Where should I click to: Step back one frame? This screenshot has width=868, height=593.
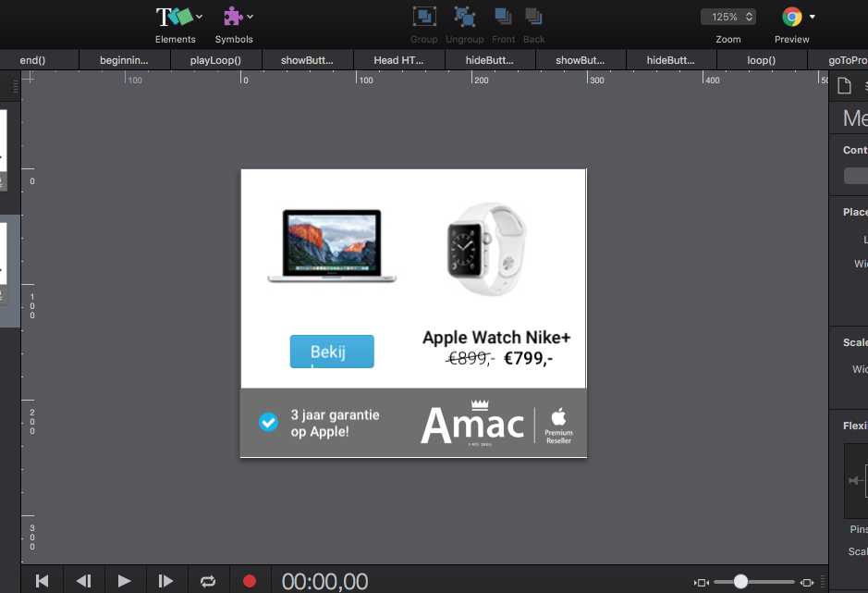tap(83, 581)
